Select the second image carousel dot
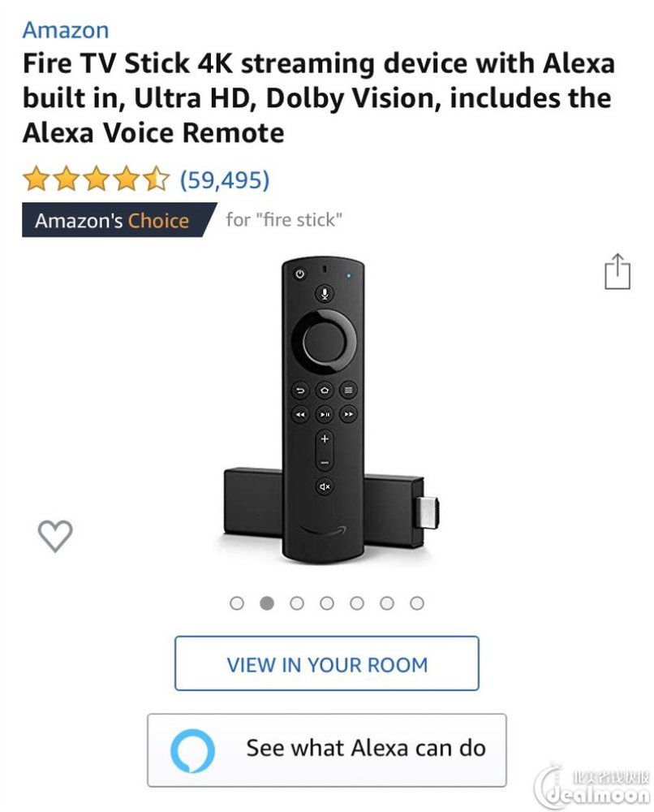Viewport: 654px width, 812px height. (267, 603)
